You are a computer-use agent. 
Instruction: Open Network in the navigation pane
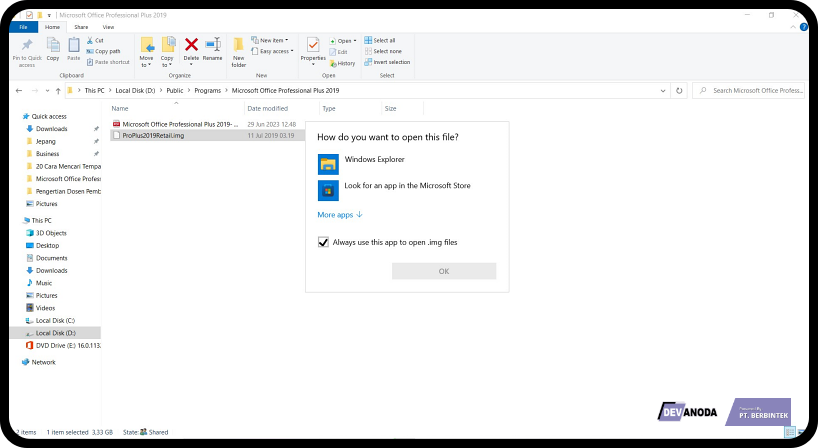(43, 362)
